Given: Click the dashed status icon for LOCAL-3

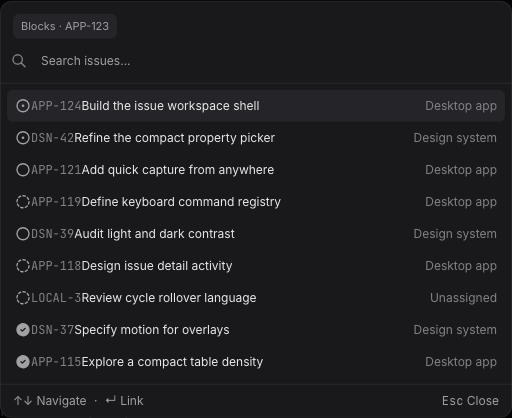Looking at the screenshot, I should [23, 298].
